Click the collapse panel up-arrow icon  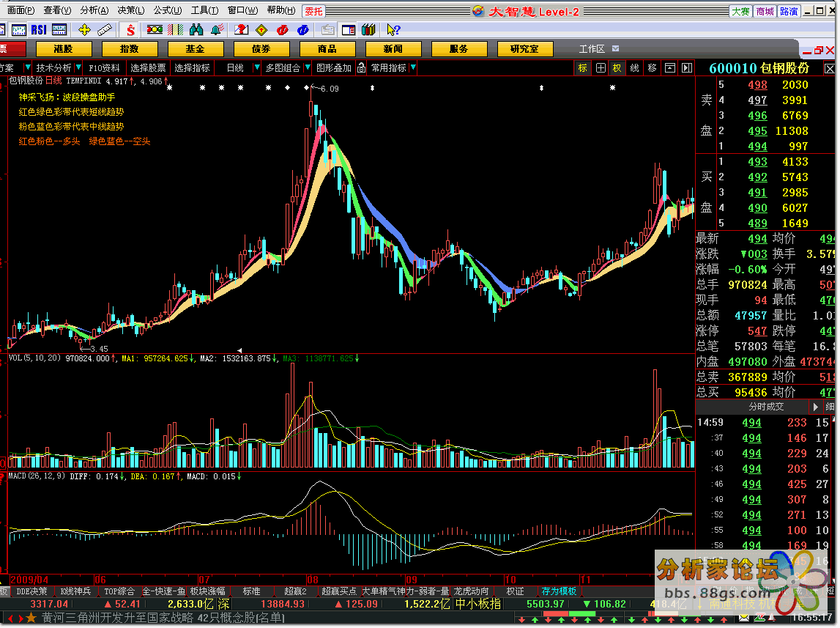(x=669, y=68)
